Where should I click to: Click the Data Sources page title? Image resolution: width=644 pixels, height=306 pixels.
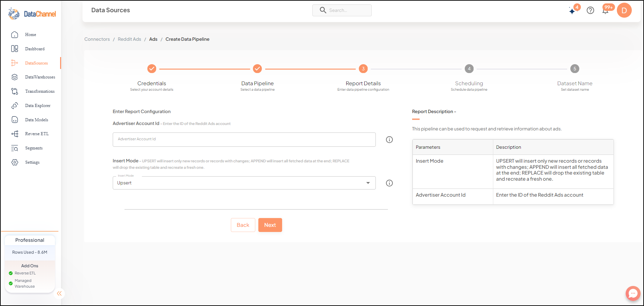click(111, 10)
